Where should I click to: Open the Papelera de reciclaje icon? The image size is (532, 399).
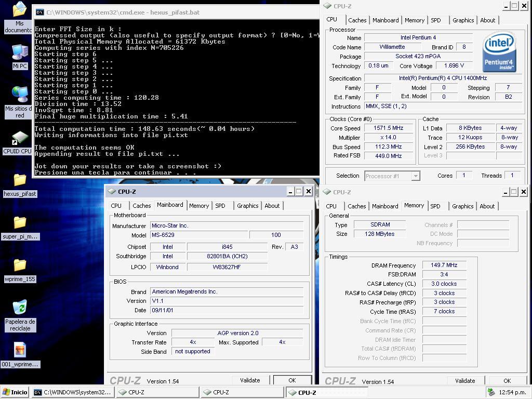coord(20,315)
